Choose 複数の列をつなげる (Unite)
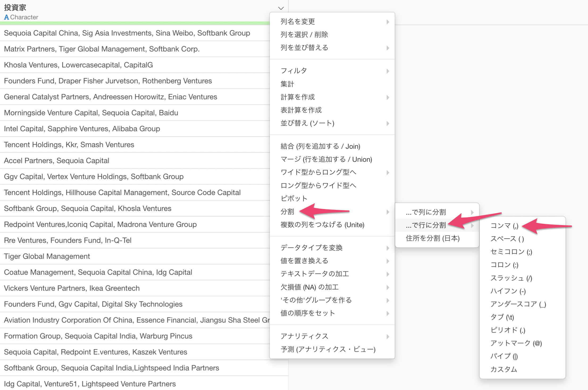This screenshot has height=390, width=588. (332, 225)
